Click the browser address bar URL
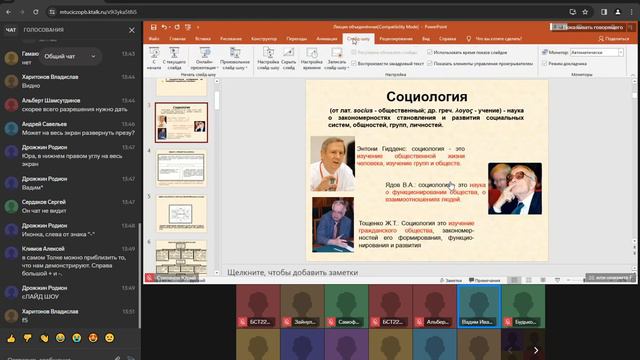 pos(98,12)
